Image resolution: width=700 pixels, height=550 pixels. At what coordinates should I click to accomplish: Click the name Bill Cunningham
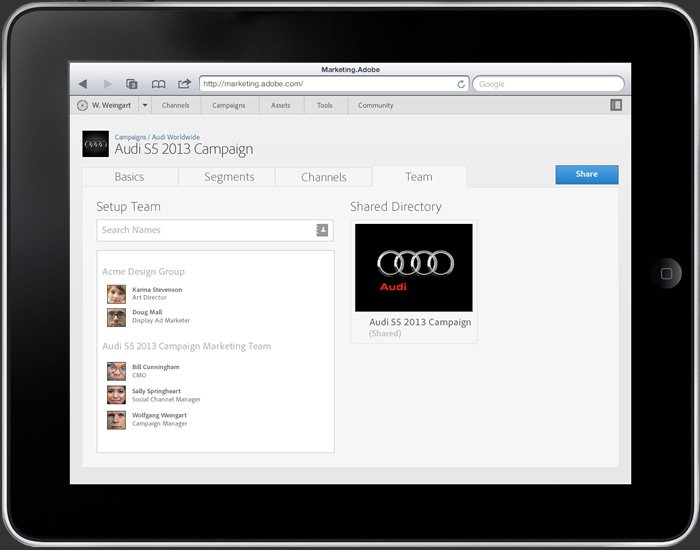pos(156,367)
